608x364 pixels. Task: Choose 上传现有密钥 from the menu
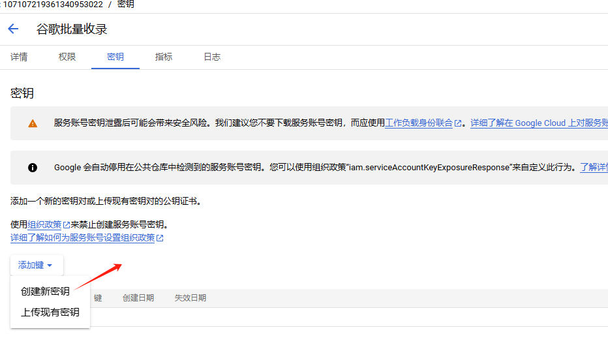coord(50,312)
